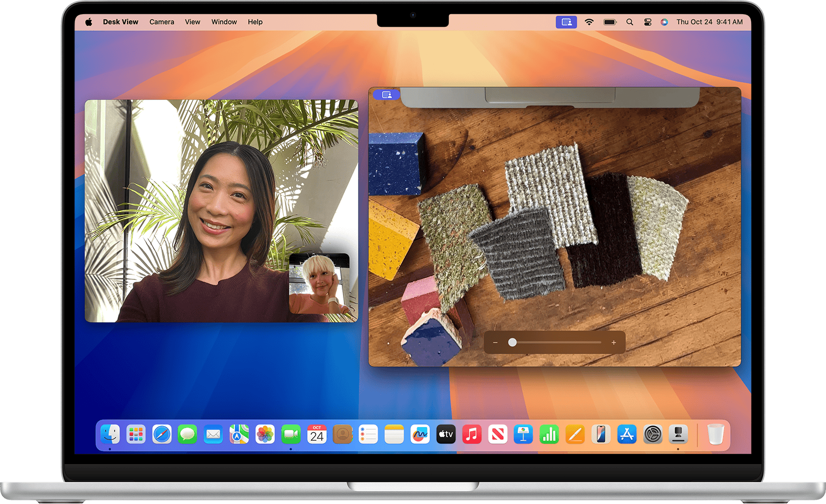Click the Desk View zoom slider handle
This screenshot has width=826, height=504.
(512, 342)
